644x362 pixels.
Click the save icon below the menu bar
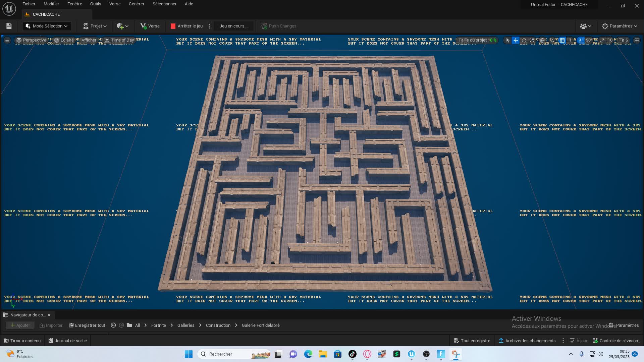coord(8,26)
